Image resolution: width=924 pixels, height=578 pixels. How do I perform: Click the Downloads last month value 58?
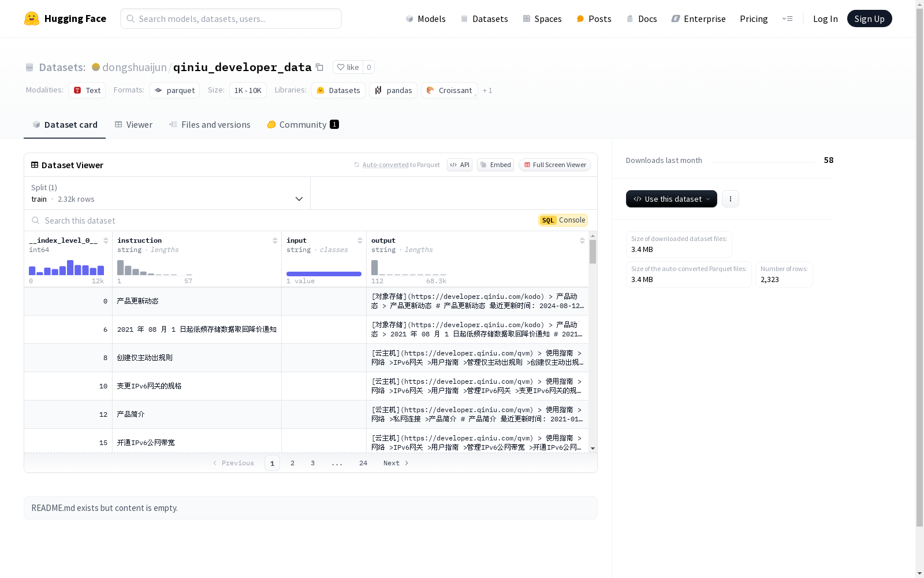click(829, 160)
